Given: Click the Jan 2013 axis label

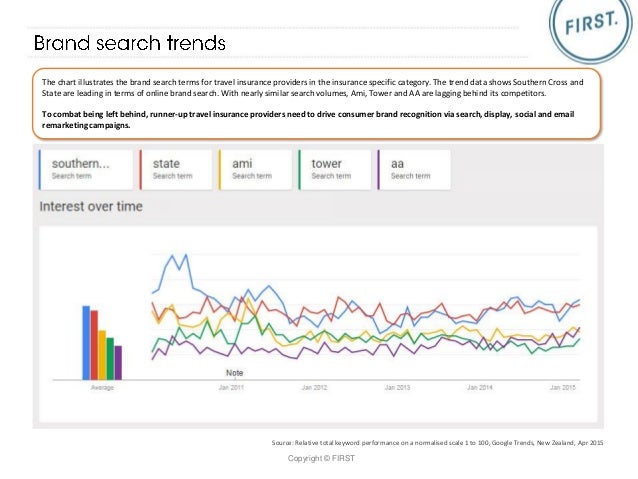Looking at the screenshot, I should [397, 387].
